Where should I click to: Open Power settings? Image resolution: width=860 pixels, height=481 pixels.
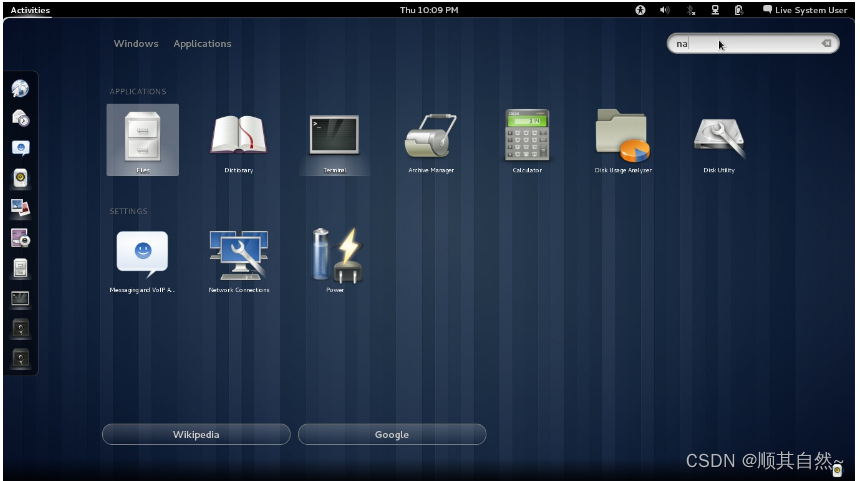coord(334,256)
